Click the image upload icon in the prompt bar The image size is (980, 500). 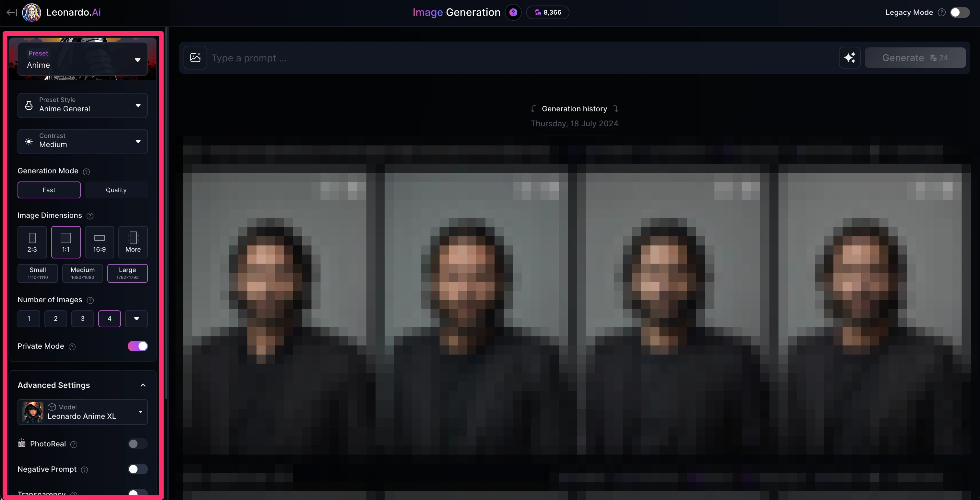tap(195, 57)
